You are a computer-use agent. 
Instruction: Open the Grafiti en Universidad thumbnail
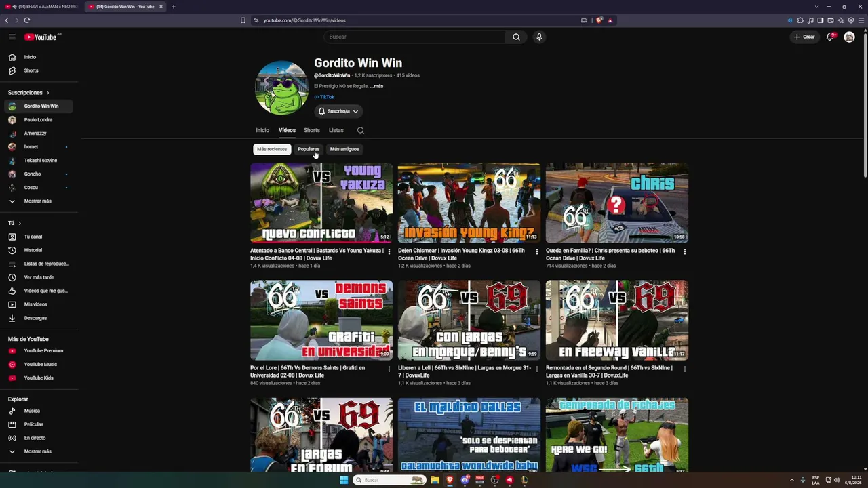tap(321, 320)
